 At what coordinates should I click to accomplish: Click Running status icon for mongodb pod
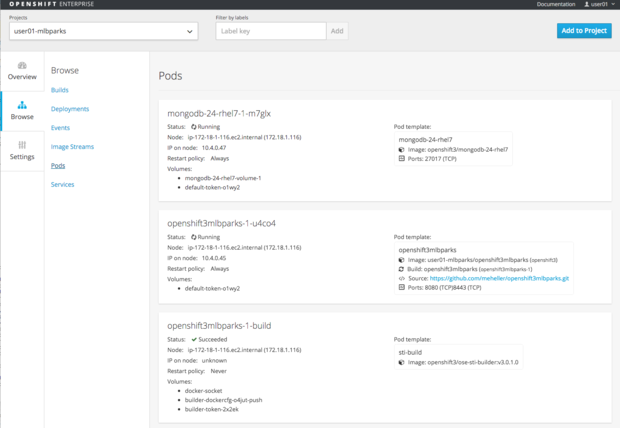tap(194, 127)
